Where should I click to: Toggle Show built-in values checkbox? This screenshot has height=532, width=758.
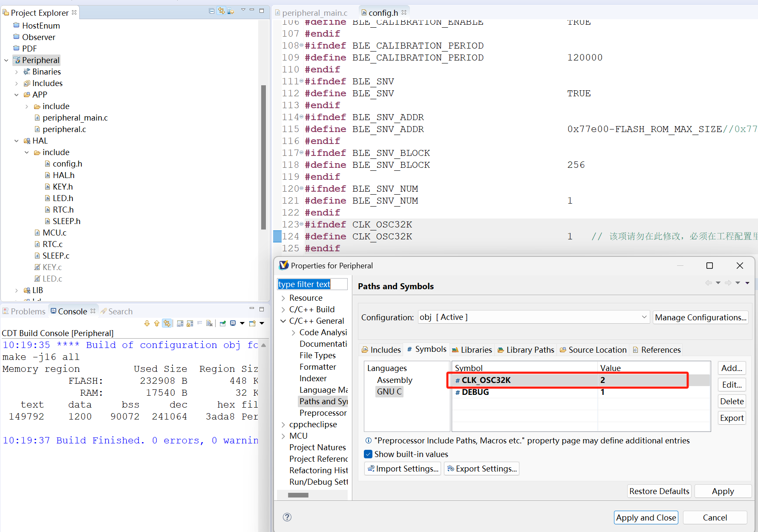(x=368, y=454)
